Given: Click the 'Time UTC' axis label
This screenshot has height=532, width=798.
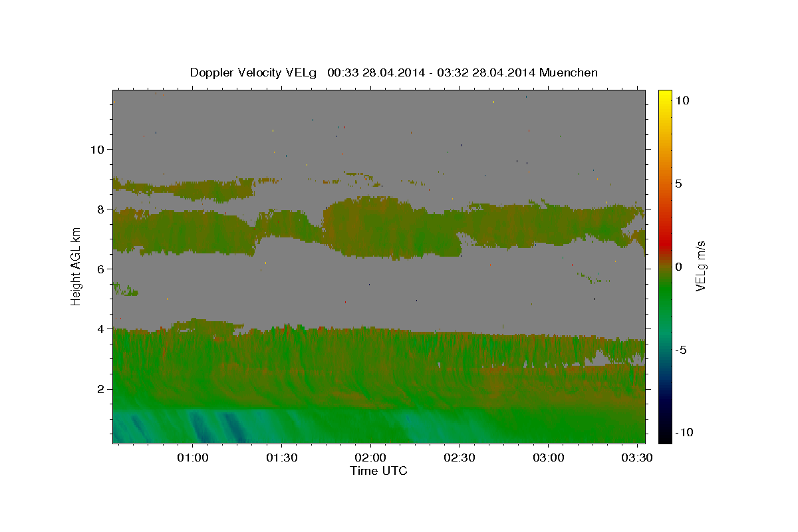Looking at the screenshot, I should 378,471.
